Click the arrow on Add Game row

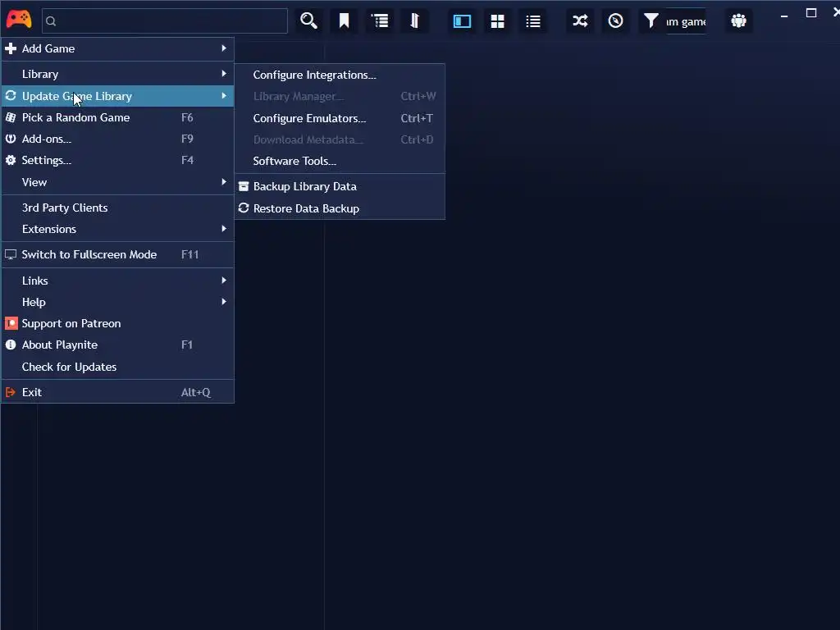[x=224, y=48]
